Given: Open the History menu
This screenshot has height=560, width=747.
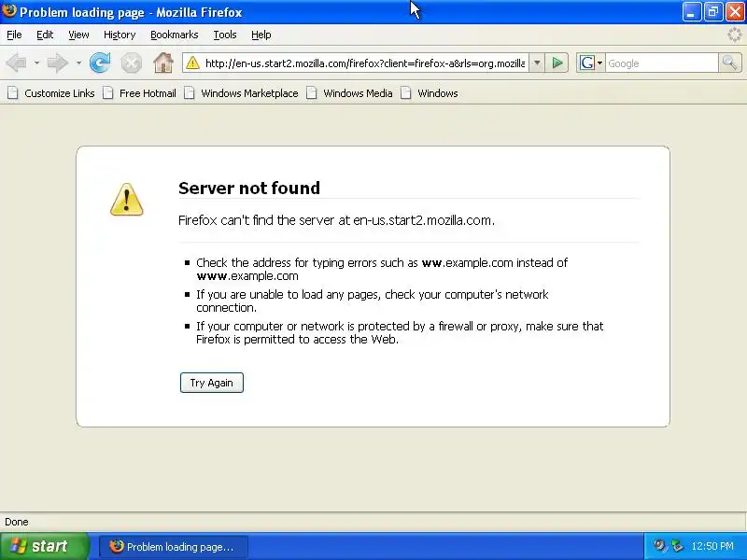Looking at the screenshot, I should coord(120,35).
